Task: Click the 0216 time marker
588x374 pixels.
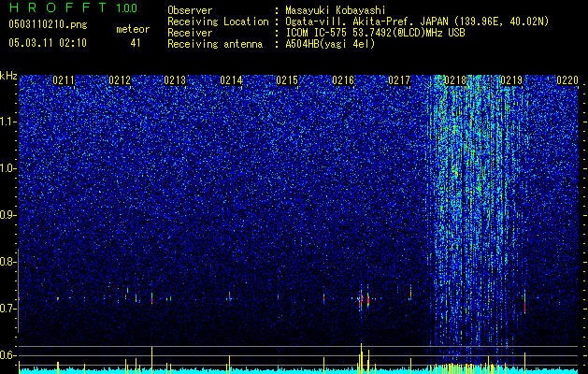Action: [x=343, y=80]
